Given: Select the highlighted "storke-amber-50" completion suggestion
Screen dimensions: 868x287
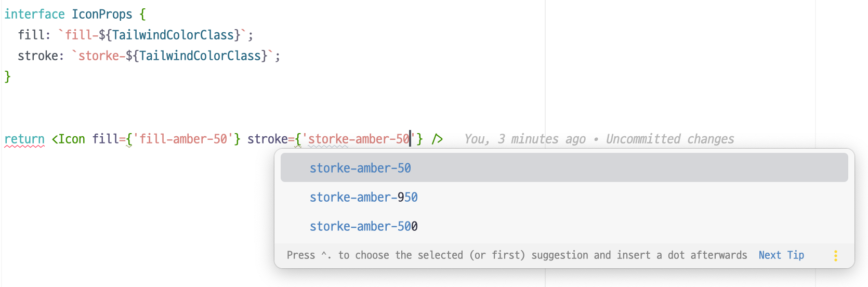Looking at the screenshot, I should click(x=360, y=168).
